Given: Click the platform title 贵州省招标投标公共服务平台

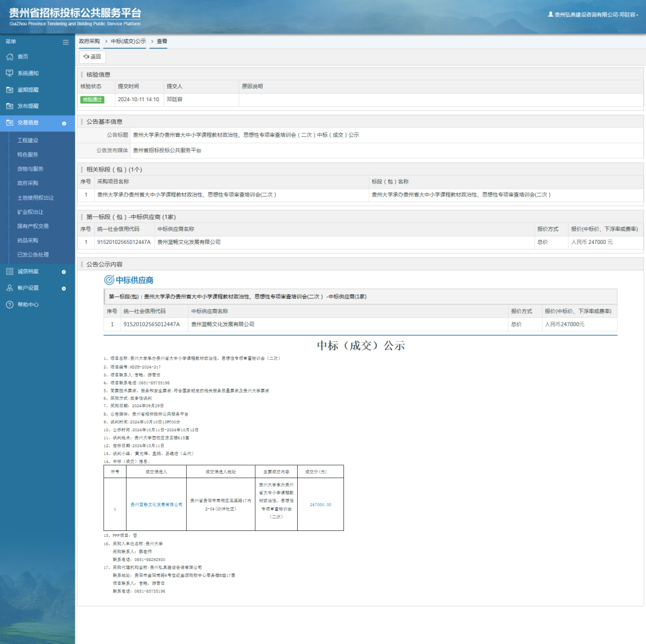Looking at the screenshot, I should (75, 13).
